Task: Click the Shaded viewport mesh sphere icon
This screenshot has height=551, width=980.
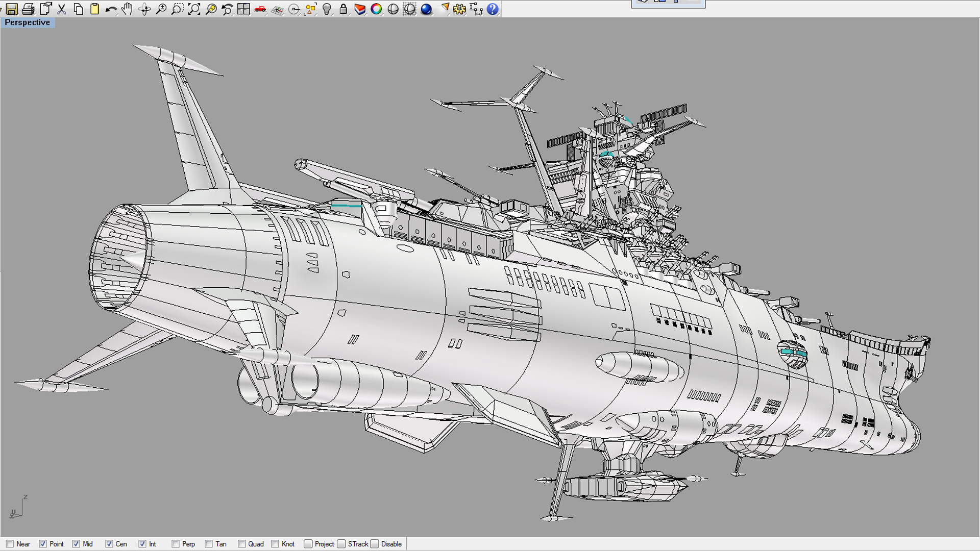Action: pos(409,9)
